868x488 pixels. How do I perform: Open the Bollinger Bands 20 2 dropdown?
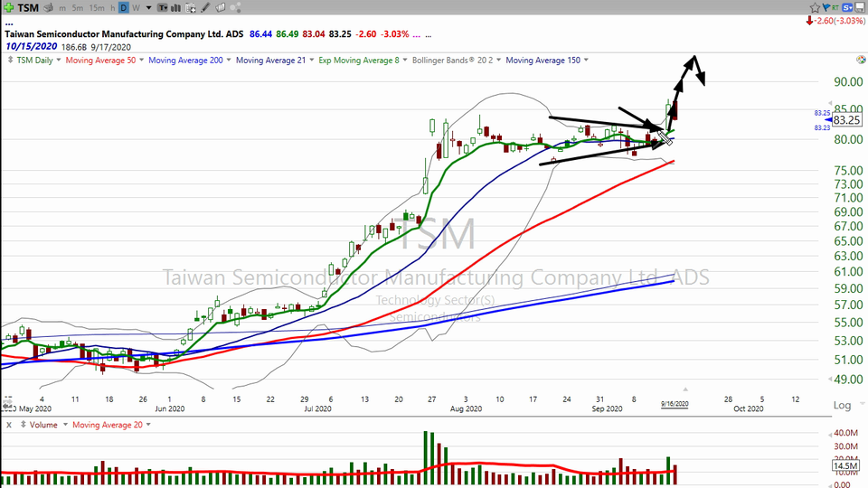point(498,60)
